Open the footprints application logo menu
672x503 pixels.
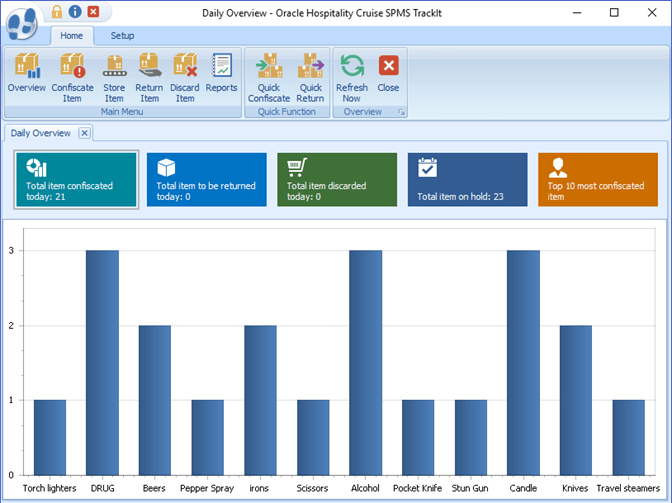[21, 24]
